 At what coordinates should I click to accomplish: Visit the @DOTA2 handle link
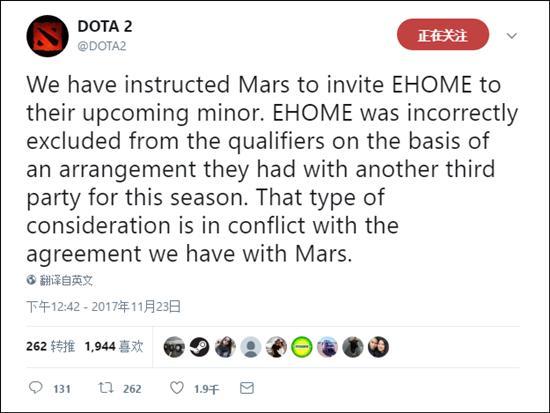point(102,46)
